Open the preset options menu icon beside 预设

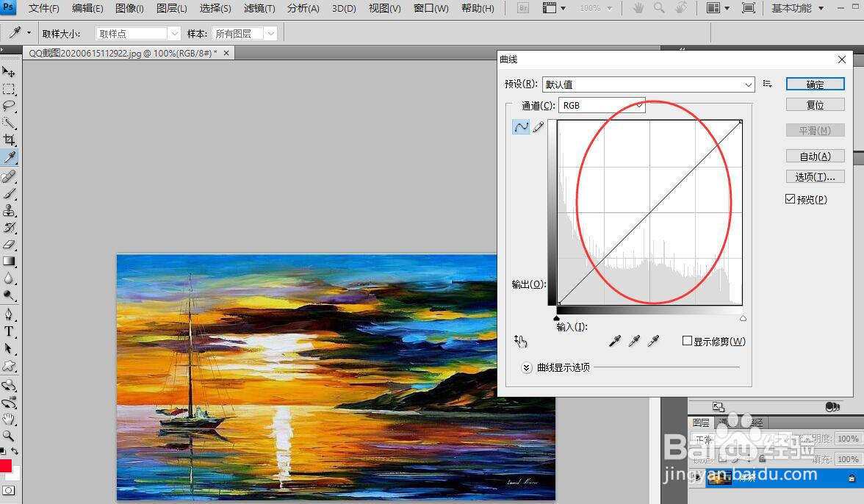point(767,84)
